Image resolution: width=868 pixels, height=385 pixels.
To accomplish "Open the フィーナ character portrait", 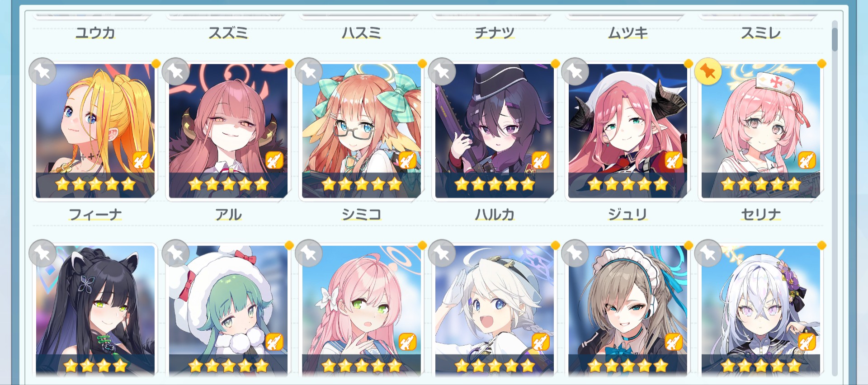I will (95, 131).
